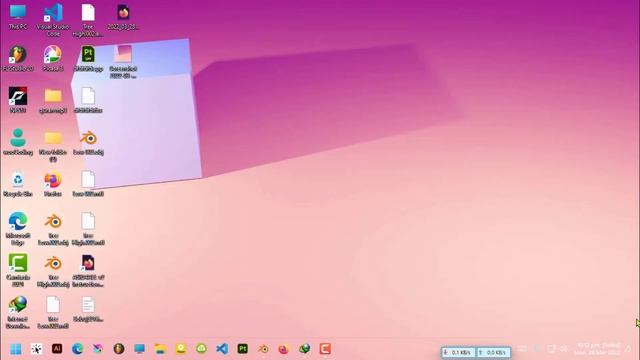The width and height of the screenshot is (640, 360).
Task: Open the New folder on the desktop
Action: pos(53,145)
